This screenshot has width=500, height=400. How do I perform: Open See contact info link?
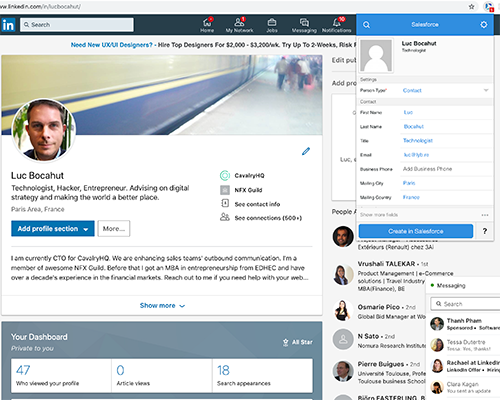pos(257,204)
